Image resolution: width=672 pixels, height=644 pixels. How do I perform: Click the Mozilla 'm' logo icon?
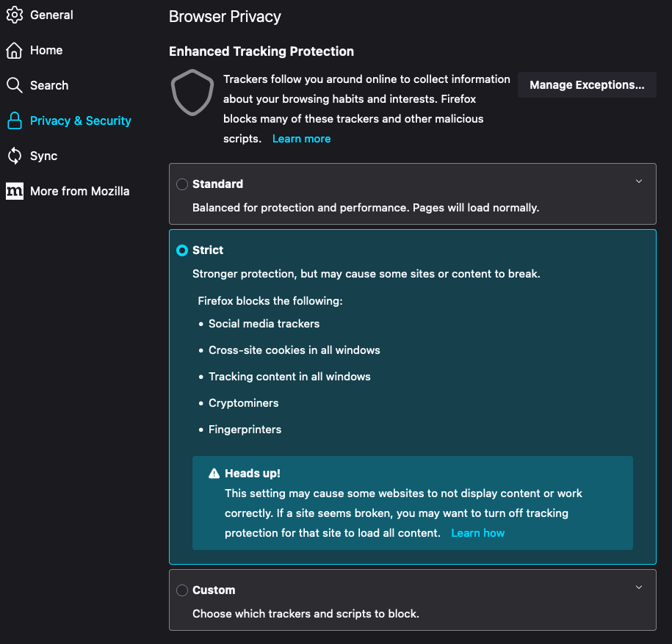coord(15,191)
